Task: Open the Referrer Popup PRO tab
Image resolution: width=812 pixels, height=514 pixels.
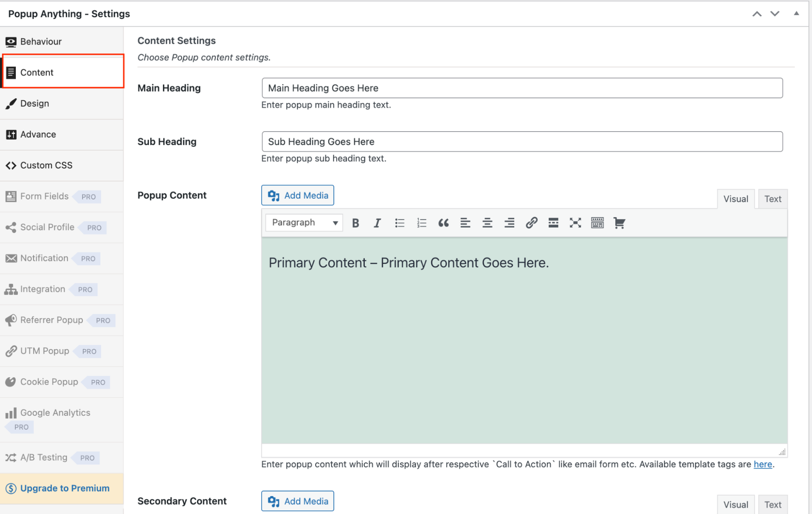Action: [x=62, y=320]
